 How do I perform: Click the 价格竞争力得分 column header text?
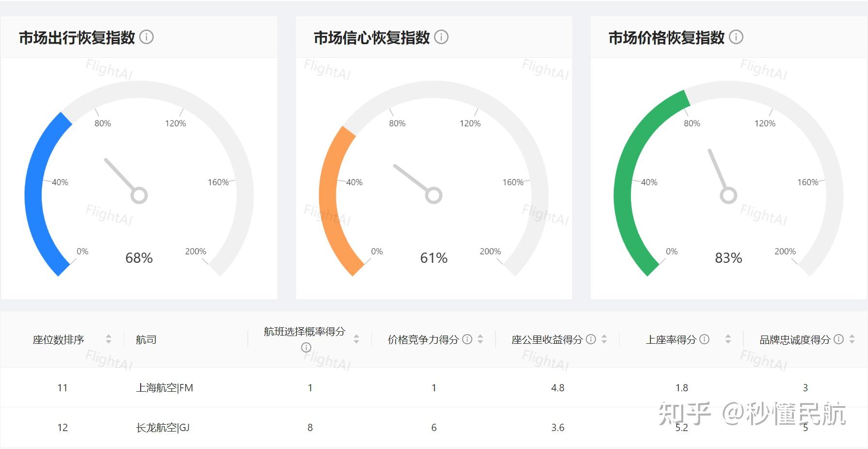[x=423, y=340]
